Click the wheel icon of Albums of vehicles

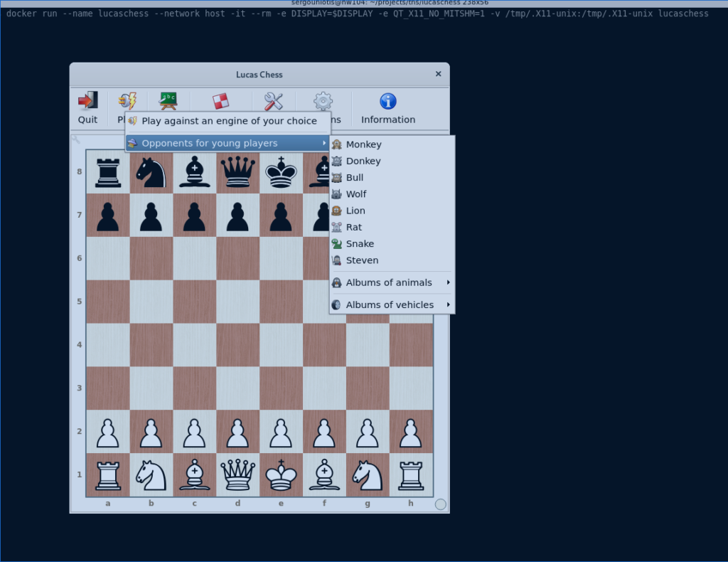click(337, 304)
